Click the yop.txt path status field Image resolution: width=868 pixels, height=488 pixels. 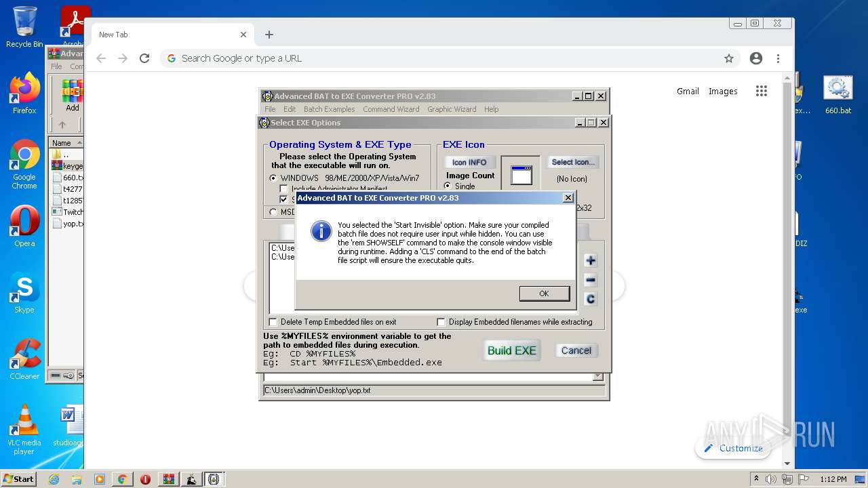pos(434,390)
